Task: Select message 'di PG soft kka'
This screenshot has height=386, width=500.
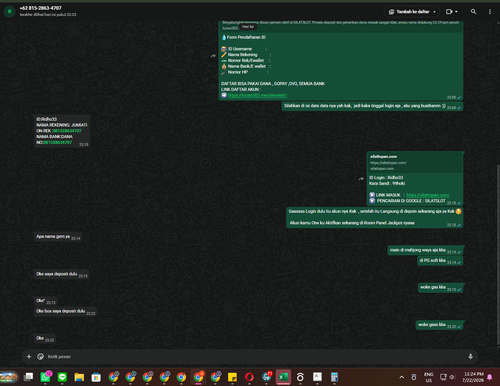Action: [x=440, y=261]
